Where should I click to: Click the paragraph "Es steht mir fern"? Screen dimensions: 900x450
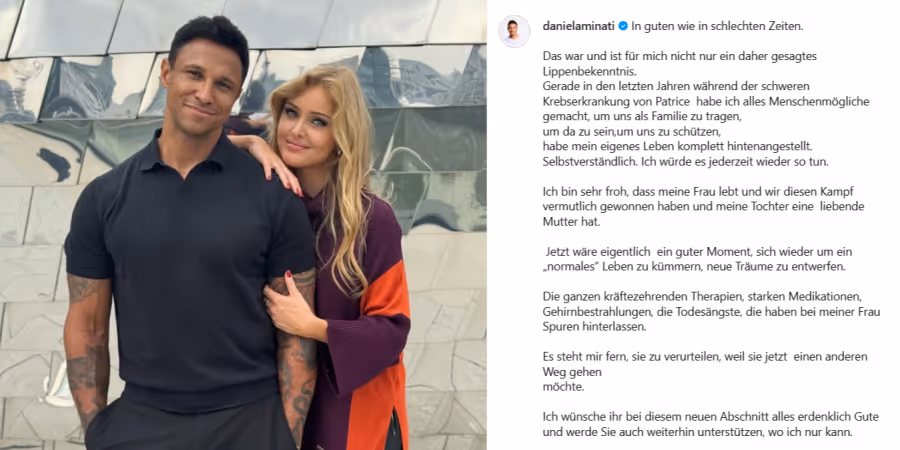[705, 372]
